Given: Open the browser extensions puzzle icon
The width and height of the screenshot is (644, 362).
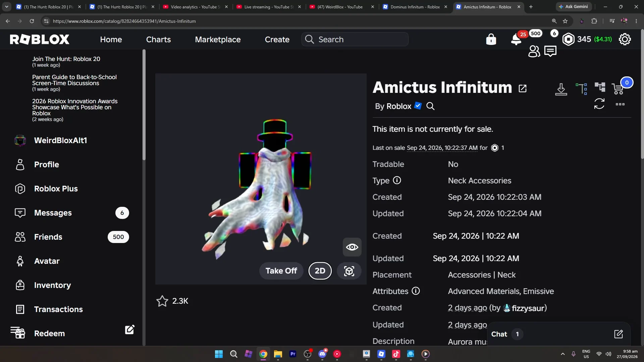Looking at the screenshot, I should click(x=594, y=21).
